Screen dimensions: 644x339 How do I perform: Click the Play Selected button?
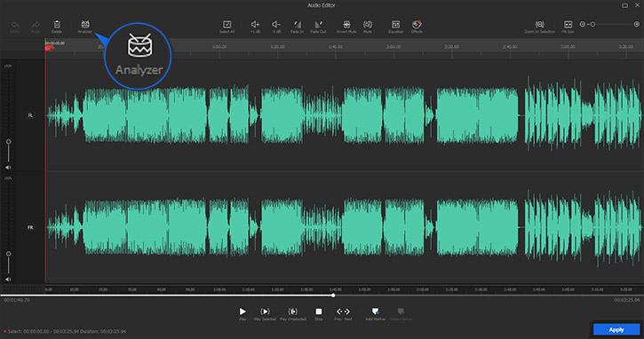(265, 311)
